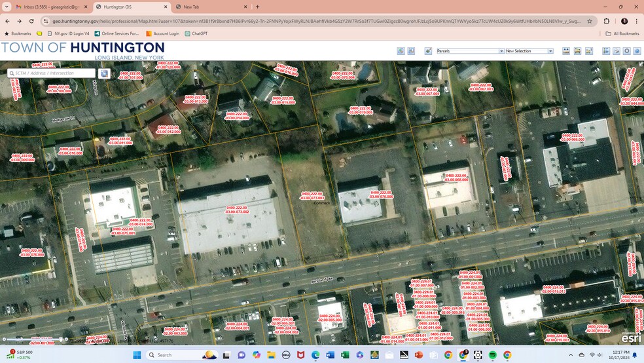Bookmark this page with the star icon
Screen dimensions: 644x363
click(589, 21)
